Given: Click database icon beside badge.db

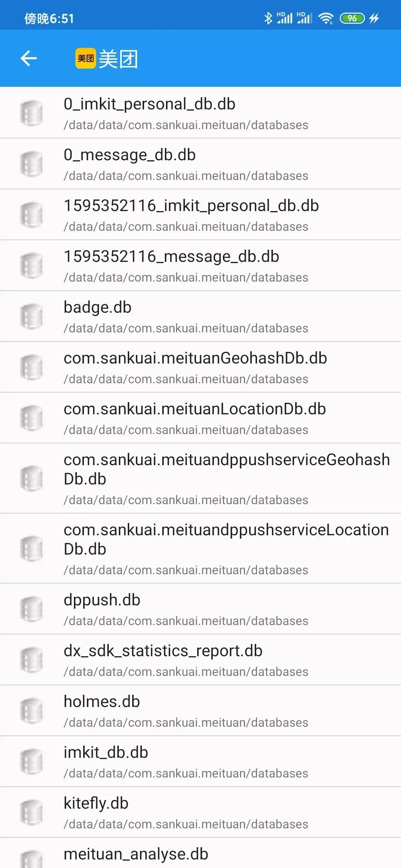Looking at the screenshot, I should (32, 316).
